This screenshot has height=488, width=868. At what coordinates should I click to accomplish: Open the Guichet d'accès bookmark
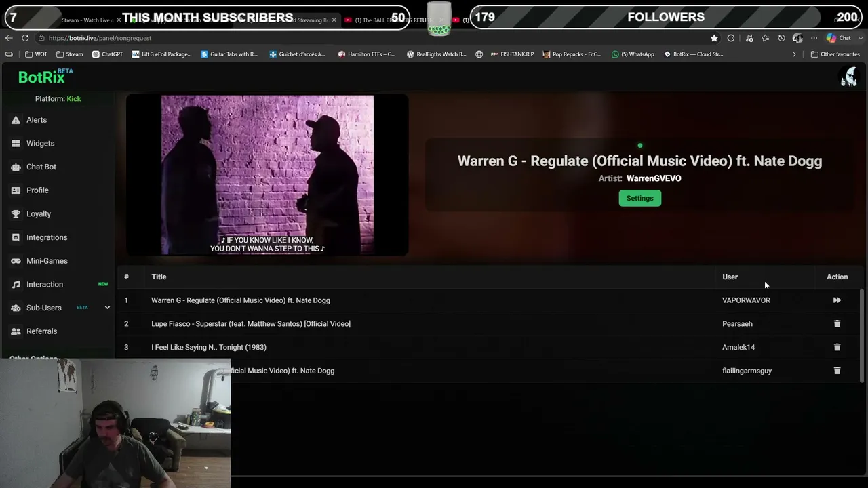(x=297, y=54)
